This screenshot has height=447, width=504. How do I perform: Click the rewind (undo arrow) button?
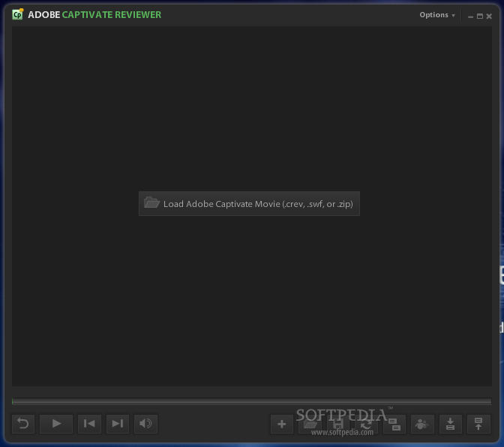pos(23,424)
